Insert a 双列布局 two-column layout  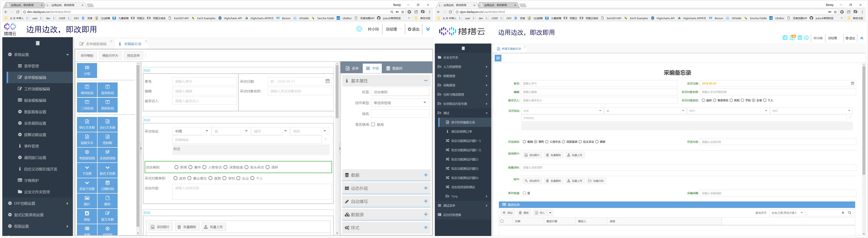107,90
